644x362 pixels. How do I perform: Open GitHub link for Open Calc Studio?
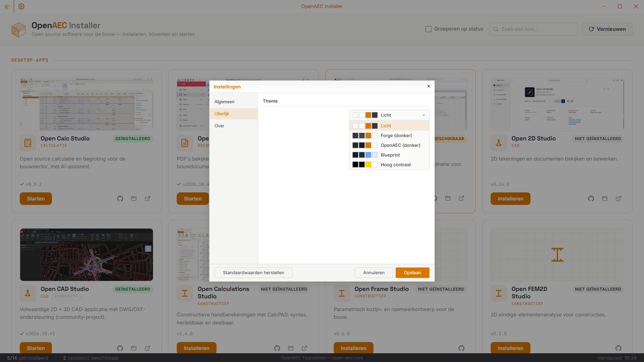120,199
